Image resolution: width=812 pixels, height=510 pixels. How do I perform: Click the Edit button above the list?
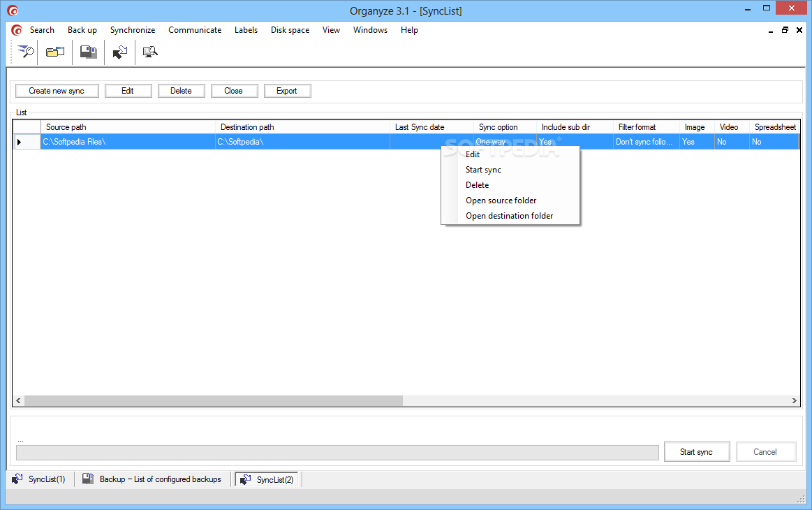[x=128, y=91]
